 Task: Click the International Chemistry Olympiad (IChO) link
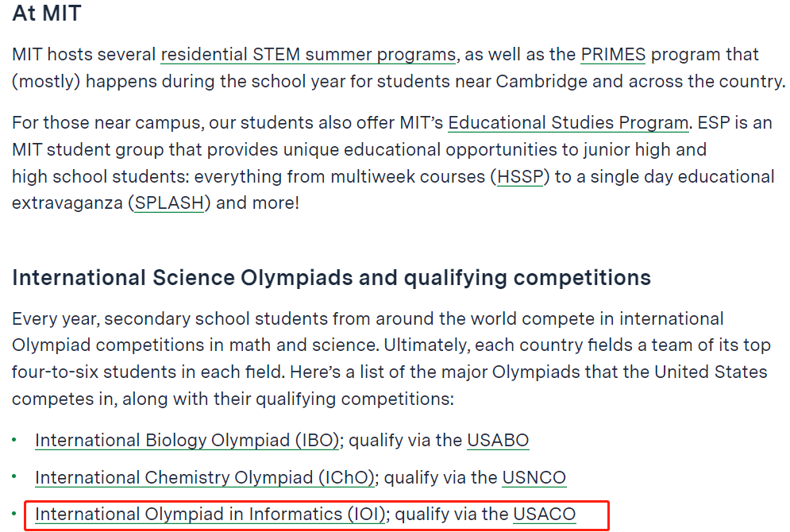click(206, 477)
